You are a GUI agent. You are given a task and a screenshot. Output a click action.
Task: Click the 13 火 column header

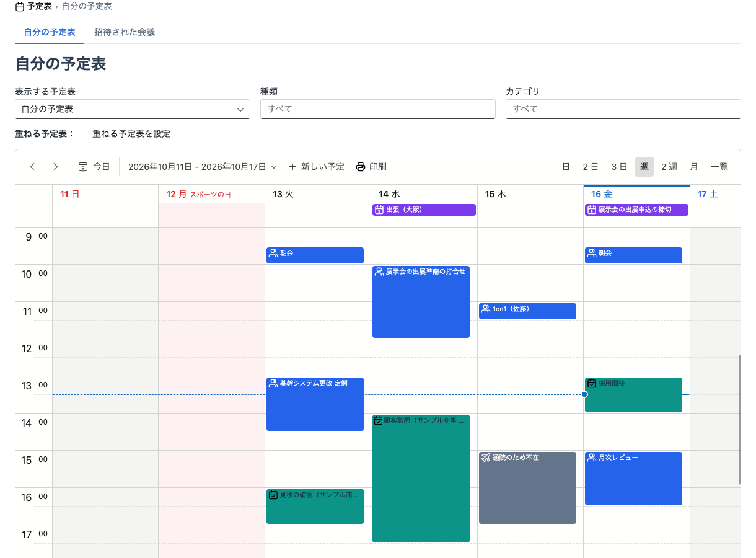(318, 194)
